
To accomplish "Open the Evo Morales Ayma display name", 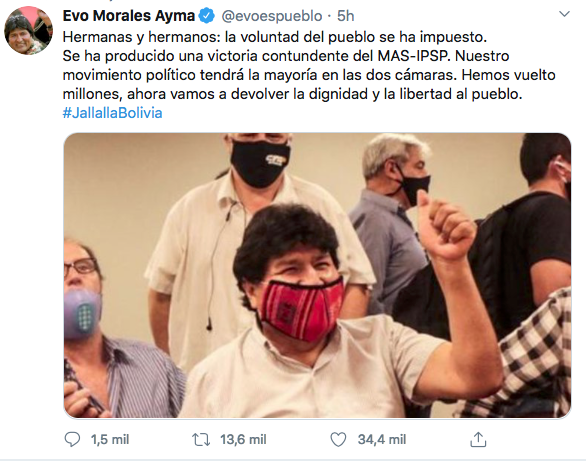I will [129, 16].
